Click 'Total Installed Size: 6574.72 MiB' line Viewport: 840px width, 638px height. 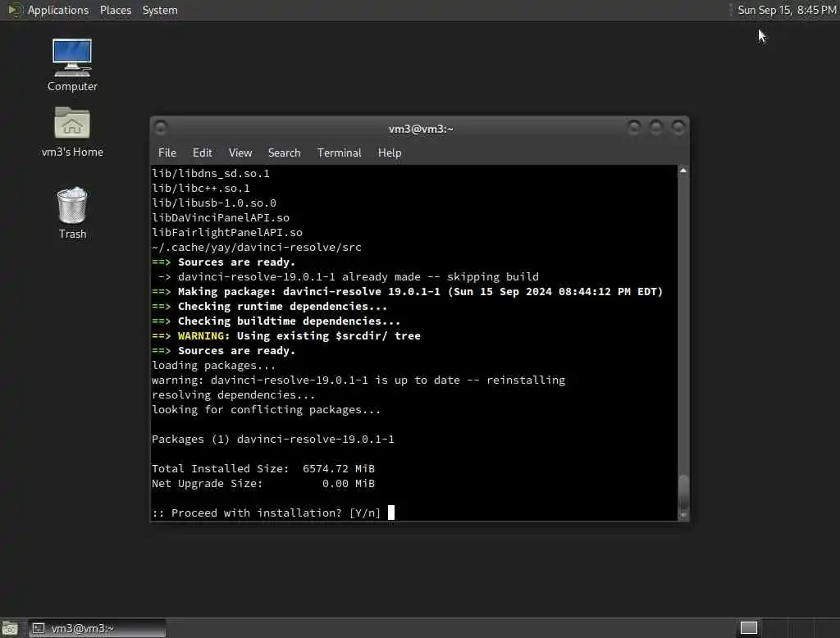click(x=263, y=469)
